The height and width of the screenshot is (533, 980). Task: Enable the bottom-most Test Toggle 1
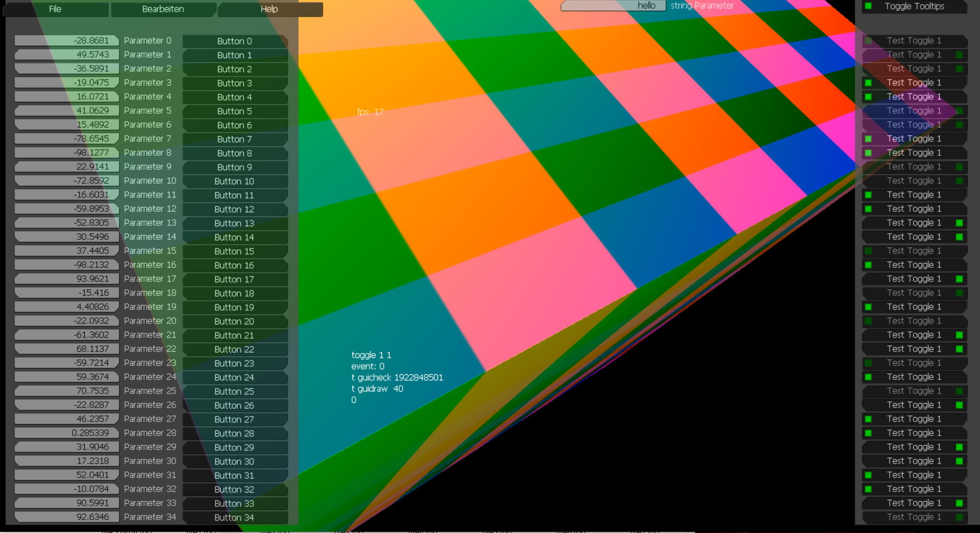(914, 517)
